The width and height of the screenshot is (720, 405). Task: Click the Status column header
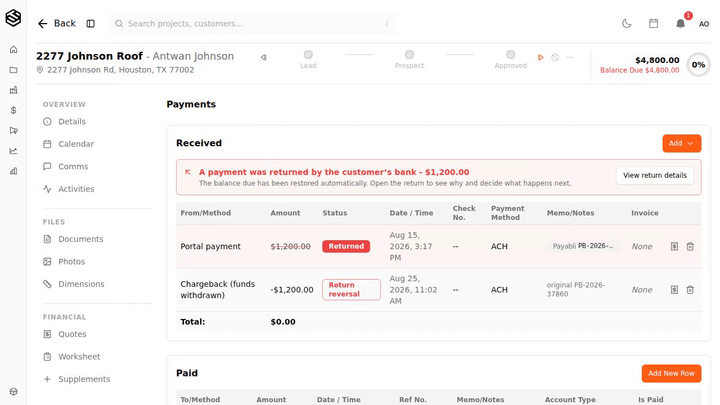[x=335, y=213]
